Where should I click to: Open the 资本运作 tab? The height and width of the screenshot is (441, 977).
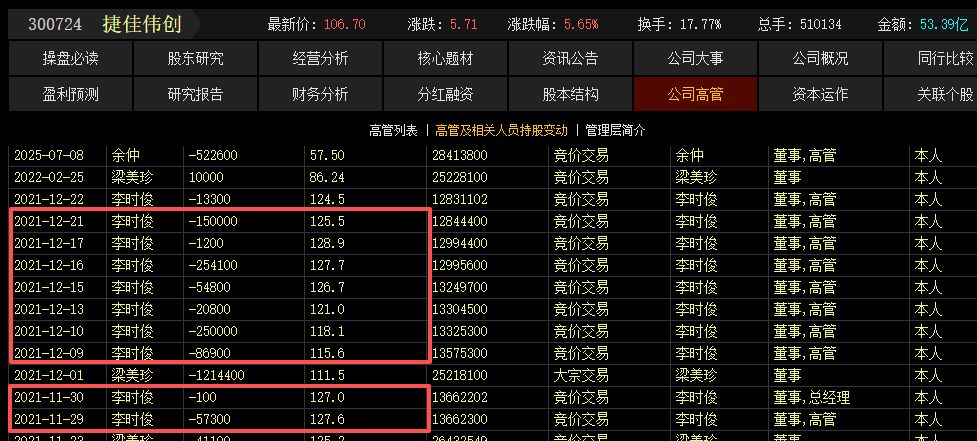pos(820,95)
